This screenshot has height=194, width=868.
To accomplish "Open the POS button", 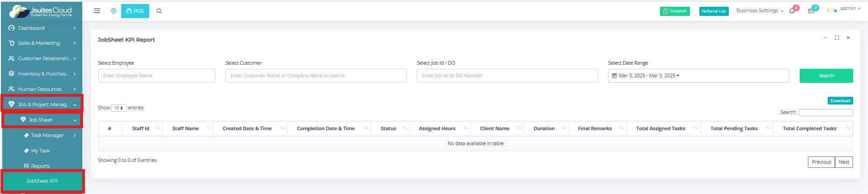I will (x=135, y=11).
